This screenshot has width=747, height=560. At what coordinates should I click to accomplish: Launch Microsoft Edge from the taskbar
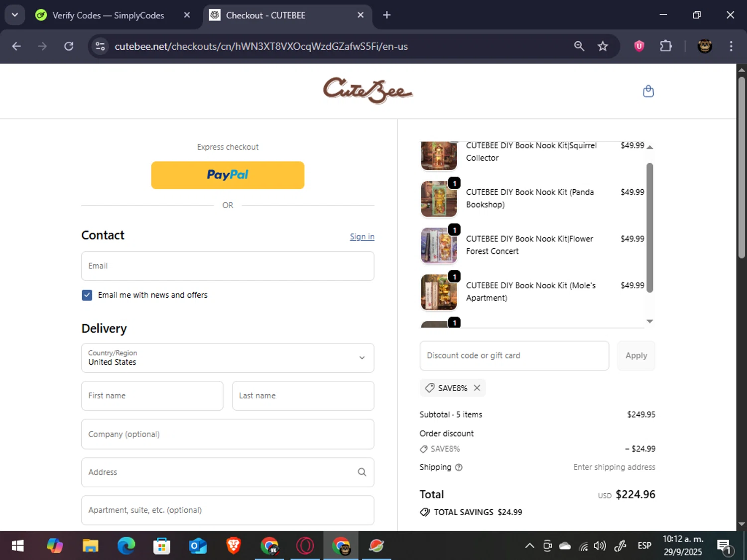(x=126, y=546)
